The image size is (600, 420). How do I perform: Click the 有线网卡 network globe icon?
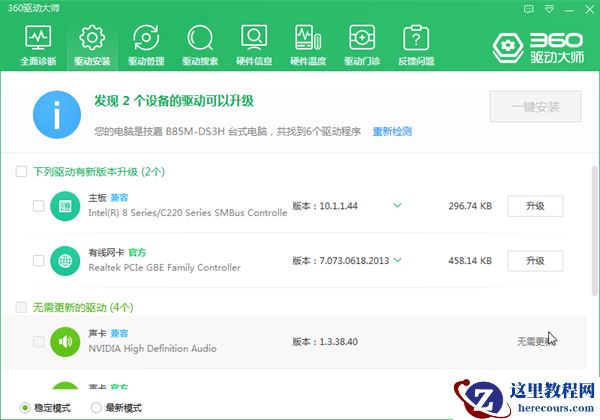65,261
